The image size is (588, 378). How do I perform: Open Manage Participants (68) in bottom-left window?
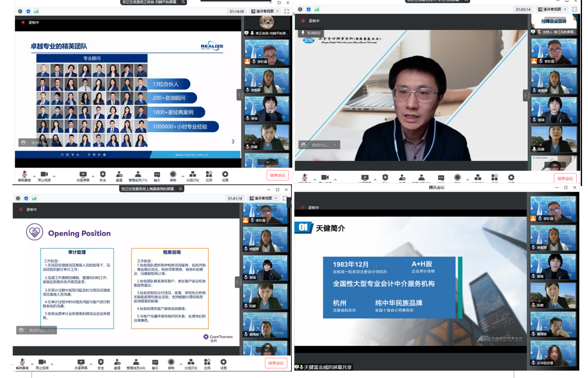click(136, 363)
